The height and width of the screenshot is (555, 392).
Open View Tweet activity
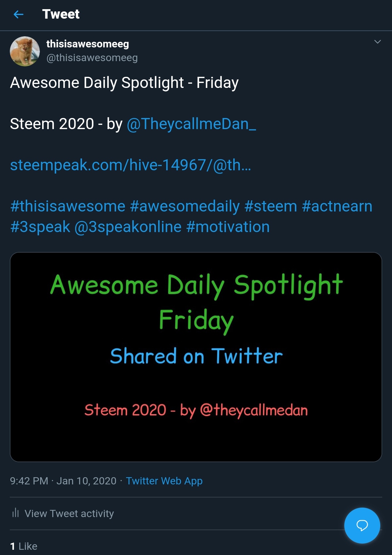pos(69,513)
